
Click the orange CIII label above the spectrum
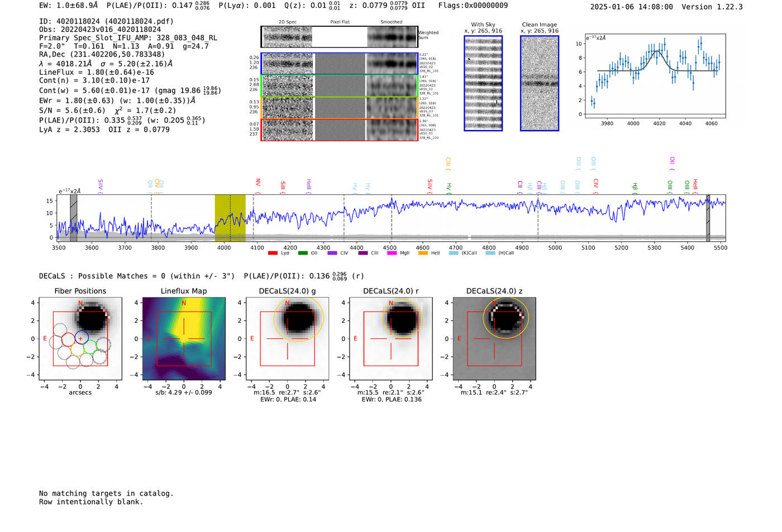448,164
